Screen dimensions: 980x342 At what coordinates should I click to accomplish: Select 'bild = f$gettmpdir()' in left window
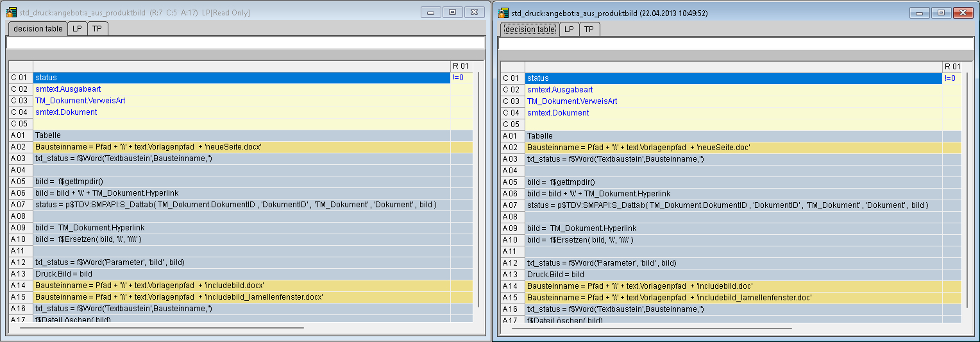tap(242, 182)
